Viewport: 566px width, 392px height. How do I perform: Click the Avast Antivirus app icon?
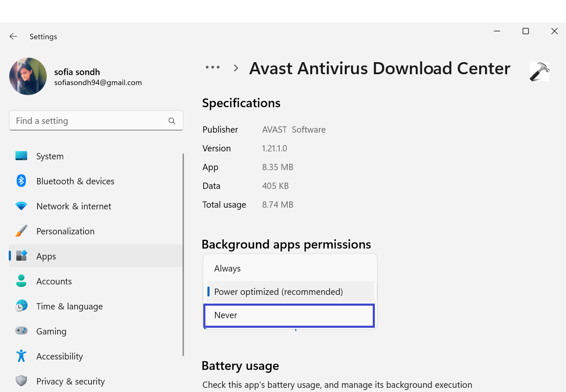539,71
